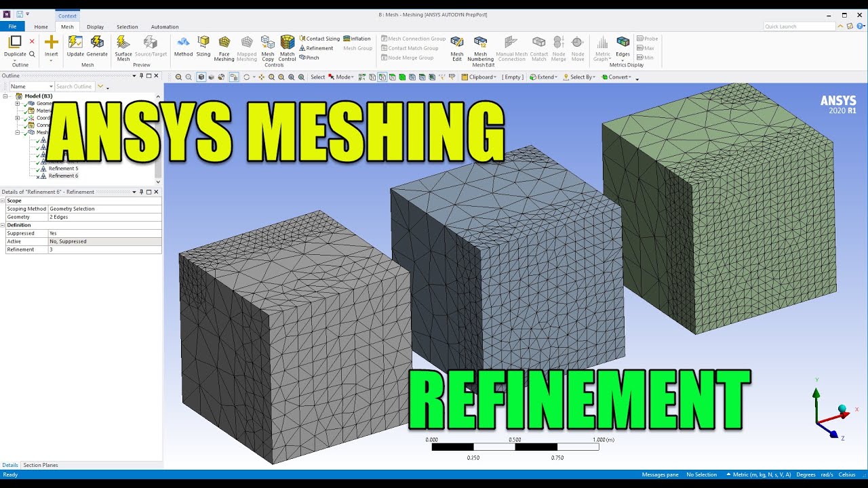Click the Geometry 2 Edges cell
868x488 pixels.
point(104,217)
